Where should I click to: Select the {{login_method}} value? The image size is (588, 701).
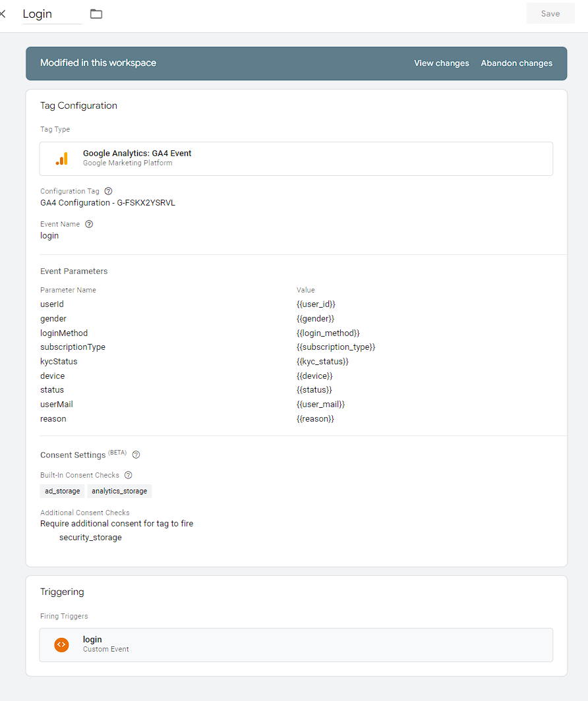pos(328,333)
